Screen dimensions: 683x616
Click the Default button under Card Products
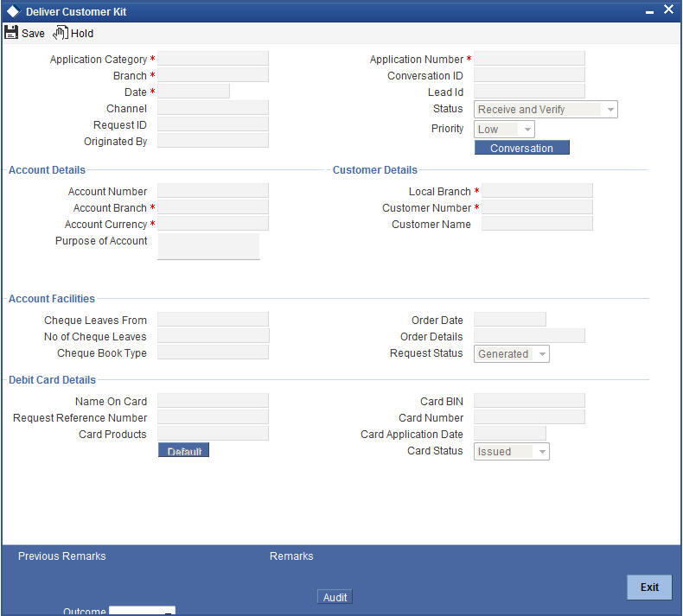[x=184, y=450]
